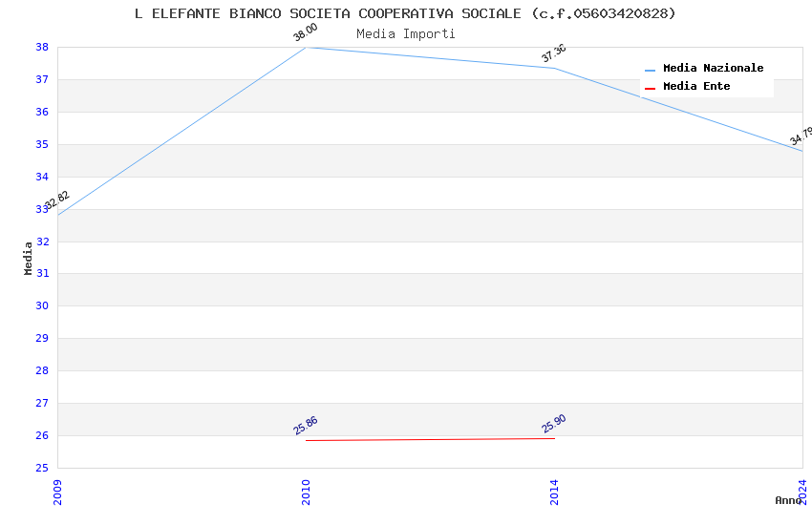The height and width of the screenshot is (525, 812).
Task: Click the y-axis tick value 36
Action: [x=42, y=112]
